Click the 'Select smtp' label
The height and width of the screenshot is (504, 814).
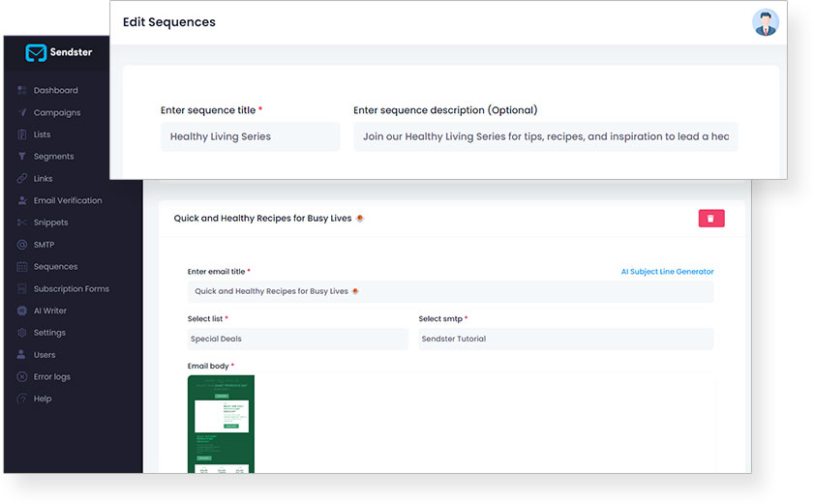pos(440,318)
